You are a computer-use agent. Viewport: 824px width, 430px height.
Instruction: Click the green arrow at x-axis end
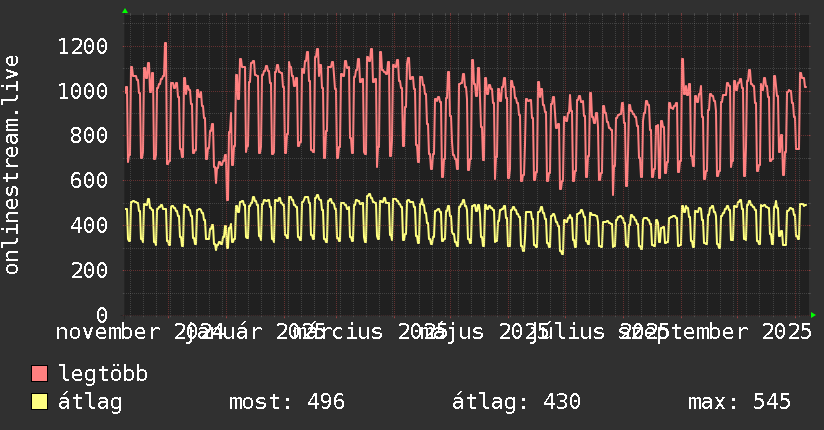pos(813,315)
